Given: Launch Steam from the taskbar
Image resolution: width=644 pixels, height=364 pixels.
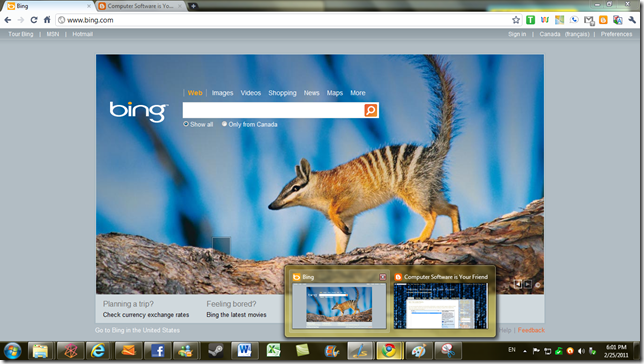Looking at the screenshot, I should (x=216, y=351).
